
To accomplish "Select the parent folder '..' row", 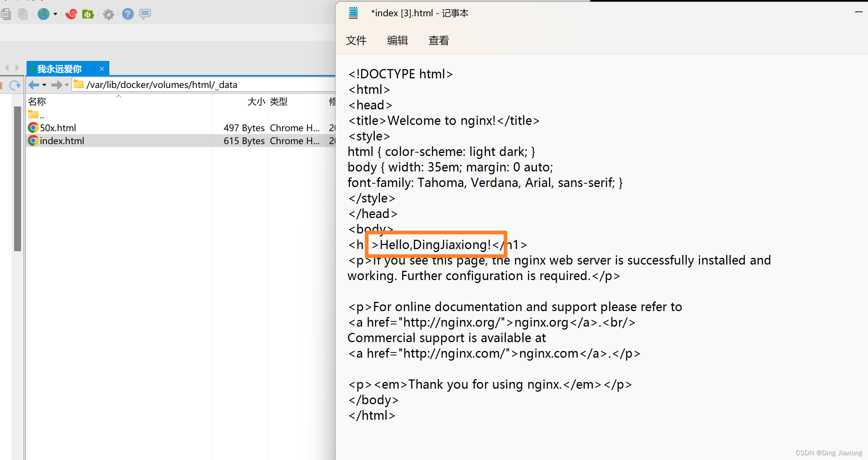I will tap(181, 115).
